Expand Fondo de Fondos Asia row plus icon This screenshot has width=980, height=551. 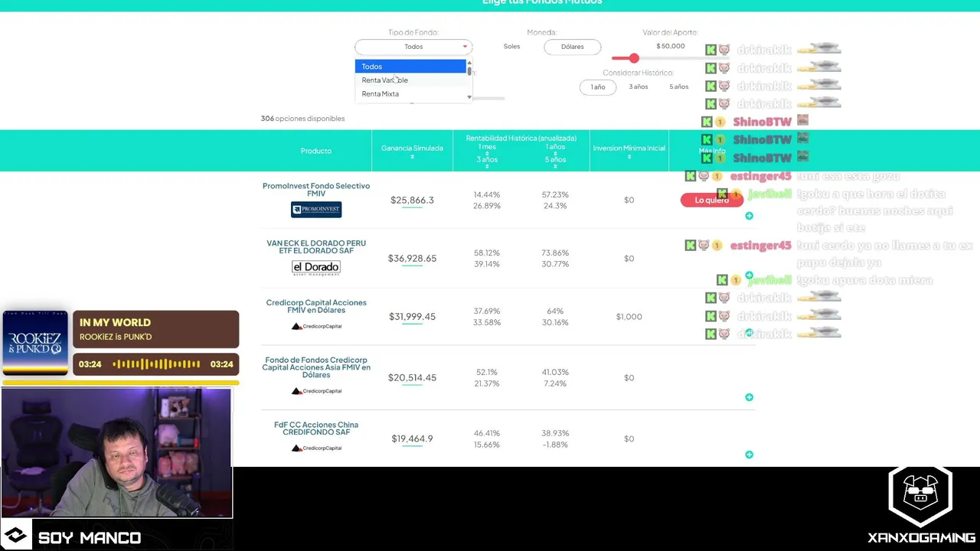[749, 397]
